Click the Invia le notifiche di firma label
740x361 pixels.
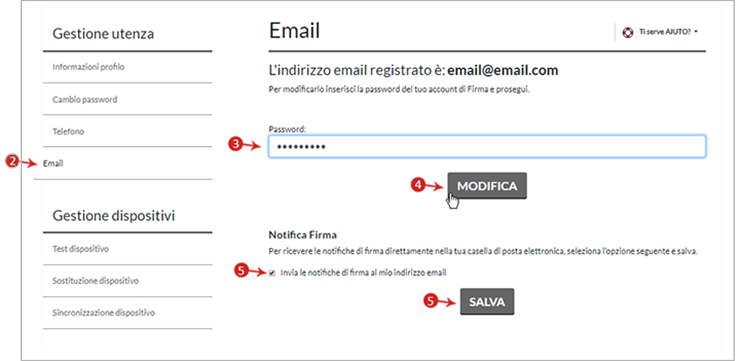(363, 272)
